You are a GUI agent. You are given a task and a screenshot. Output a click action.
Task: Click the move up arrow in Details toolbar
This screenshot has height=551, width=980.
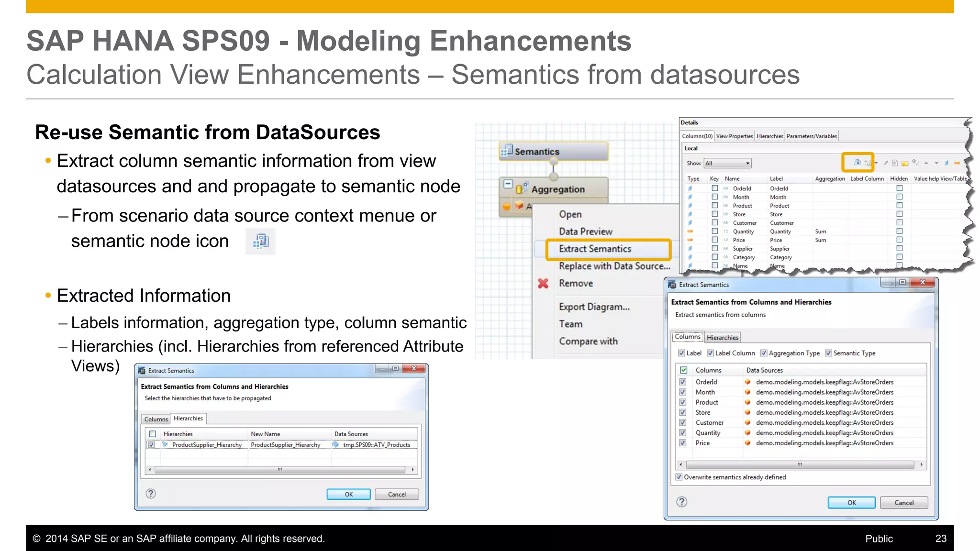926,163
